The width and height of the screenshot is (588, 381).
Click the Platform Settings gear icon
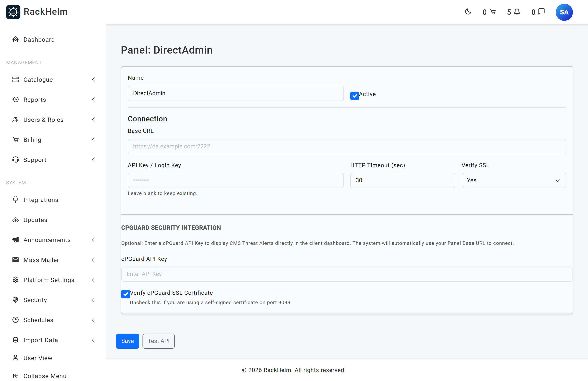pos(15,280)
